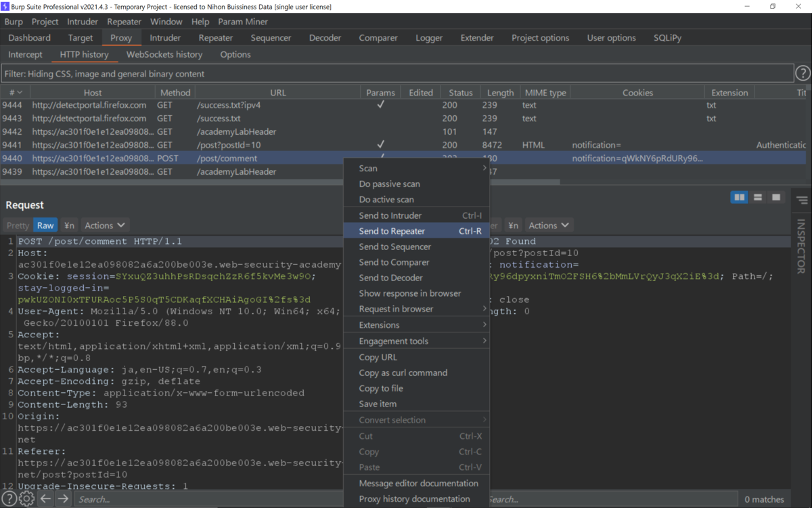This screenshot has height=508, width=812.
Task: Click the history filter bar
Action: point(397,73)
